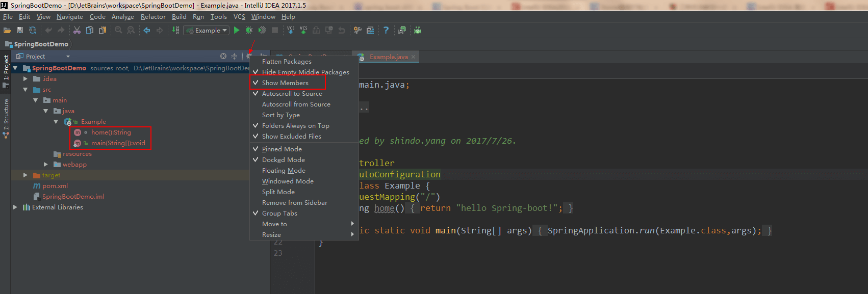Viewport: 868px width, 294px height.
Task: Select Windowed Mode menu entry
Action: coord(304,181)
